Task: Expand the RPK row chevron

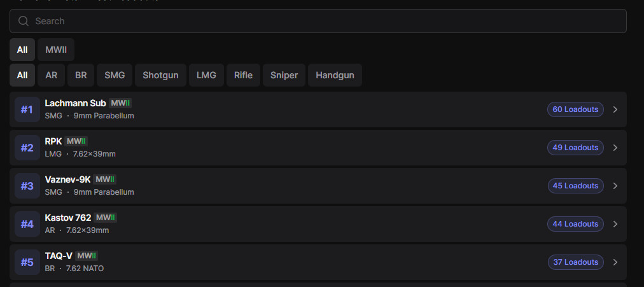Action: (615, 148)
